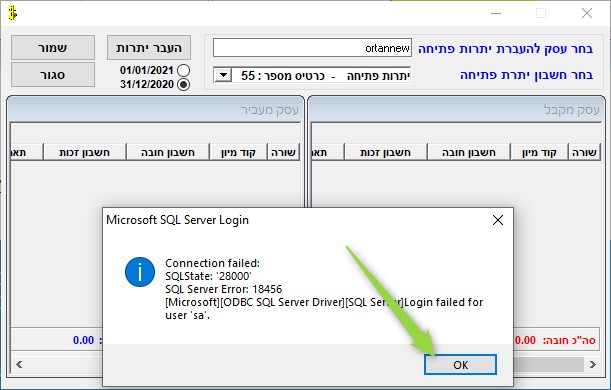Click the יתרות פתיחה account combo box

click(x=312, y=75)
